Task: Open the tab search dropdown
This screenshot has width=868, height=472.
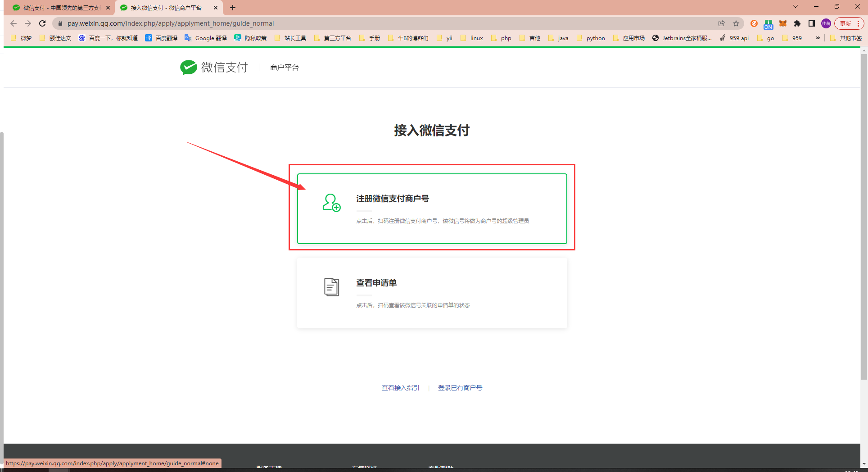Action: click(x=796, y=6)
